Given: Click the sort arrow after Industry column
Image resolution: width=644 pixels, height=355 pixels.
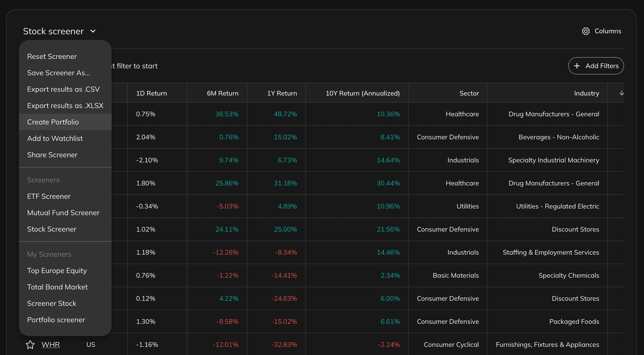Looking at the screenshot, I should (x=621, y=93).
